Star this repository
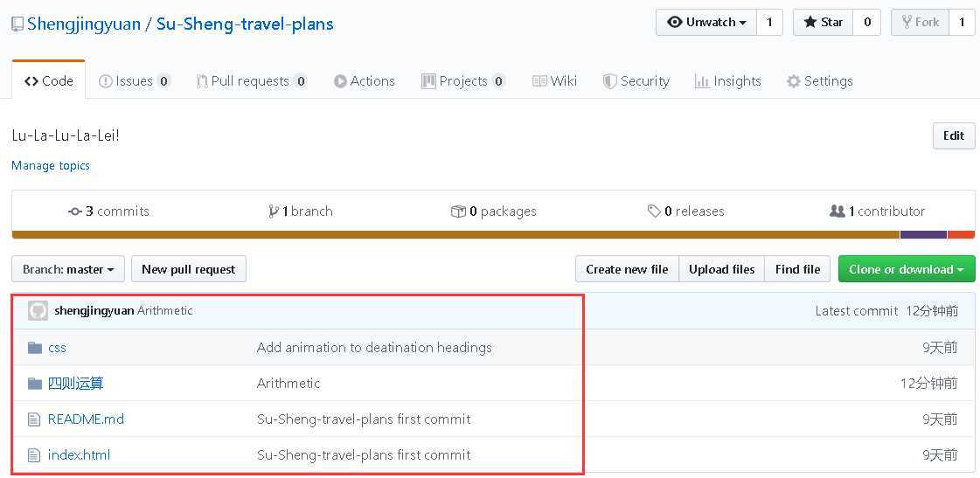The height and width of the screenshot is (478, 980). point(824,23)
